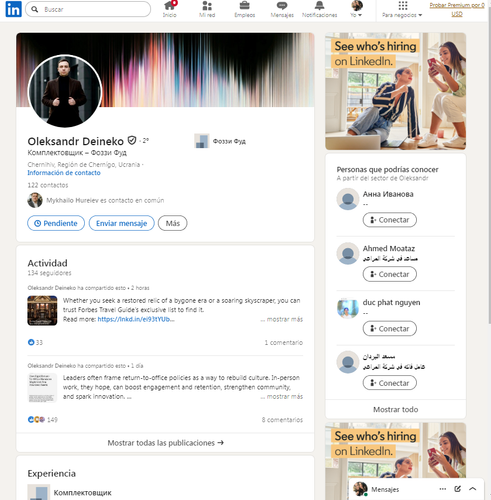
Task: Expand the Mensajes overlay chevron
Action: pyautogui.click(x=472, y=489)
